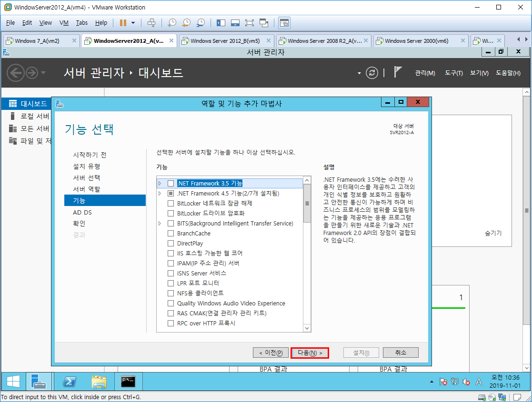Click the muted speaker tray icon

click(x=467, y=382)
